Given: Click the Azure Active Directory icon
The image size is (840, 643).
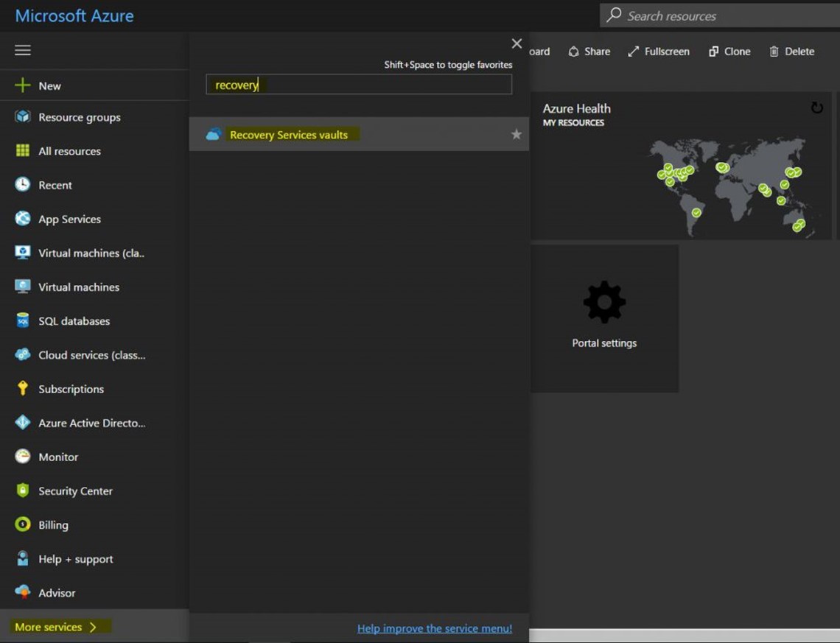Looking at the screenshot, I should click(x=23, y=423).
